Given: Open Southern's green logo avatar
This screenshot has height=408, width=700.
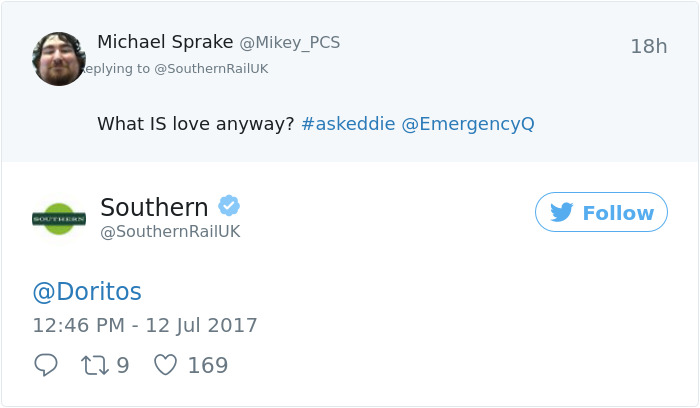Looking at the screenshot, I should pyautogui.click(x=59, y=217).
